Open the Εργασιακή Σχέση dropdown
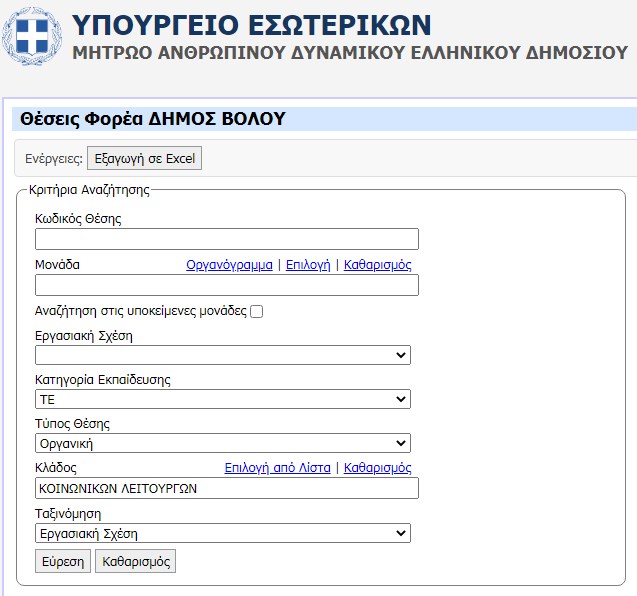The width and height of the screenshot is (637, 596). pyautogui.click(x=223, y=355)
